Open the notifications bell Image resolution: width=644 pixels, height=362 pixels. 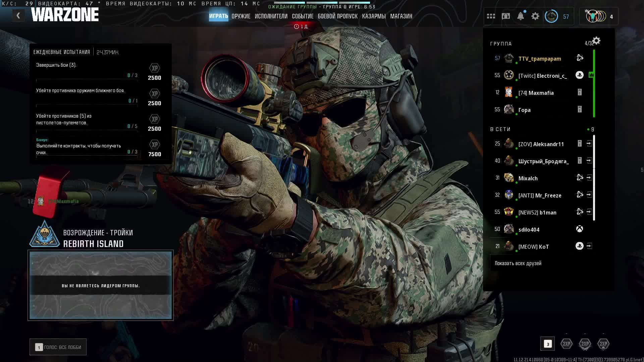[521, 16]
